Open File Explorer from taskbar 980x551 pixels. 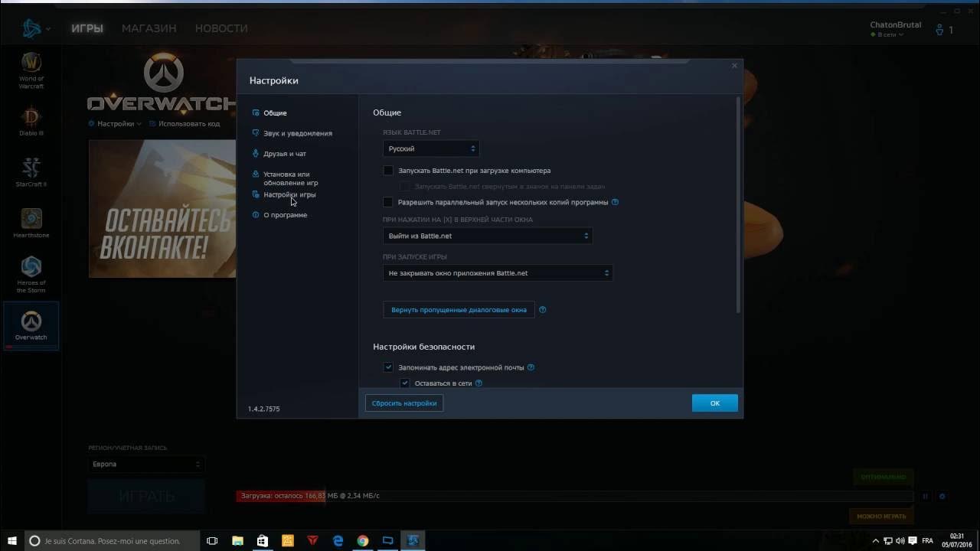click(x=237, y=540)
